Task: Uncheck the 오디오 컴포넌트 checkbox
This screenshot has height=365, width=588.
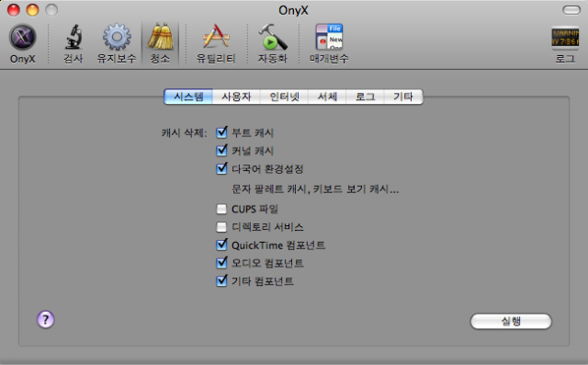Action: [x=221, y=263]
